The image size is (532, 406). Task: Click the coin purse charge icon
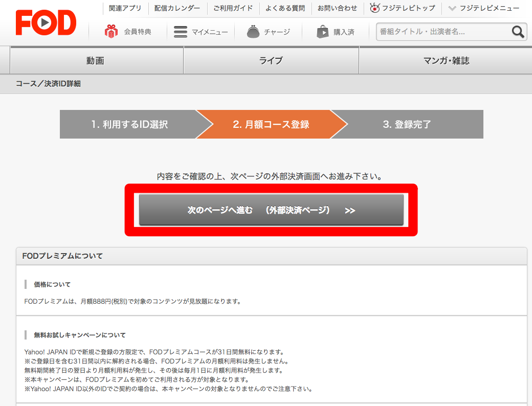(x=253, y=32)
